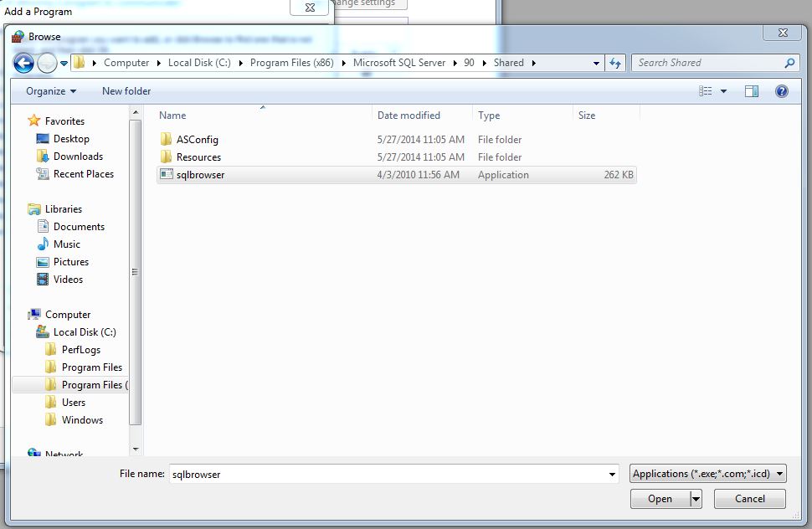Click the Refresh icon next to address bar
Image resolution: width=812 pixels, height=529 pixels.
point(614,63)
